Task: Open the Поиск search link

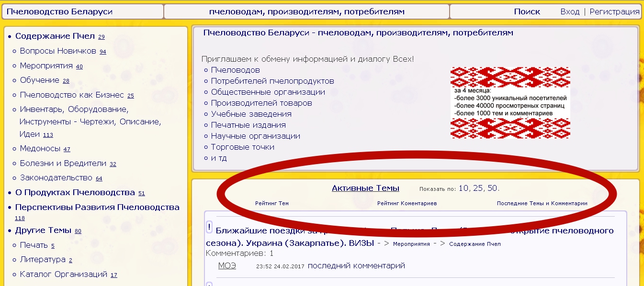Action: click(x=527, y=11)
